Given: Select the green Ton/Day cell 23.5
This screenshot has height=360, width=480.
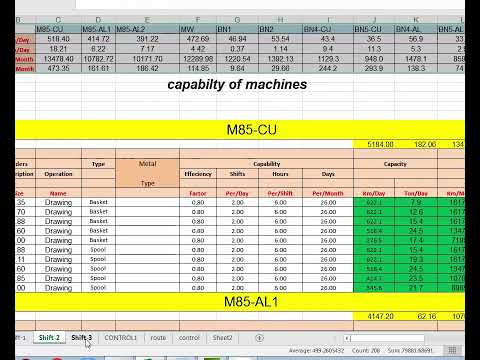Looking at the screenshot, I should (416, 278).
